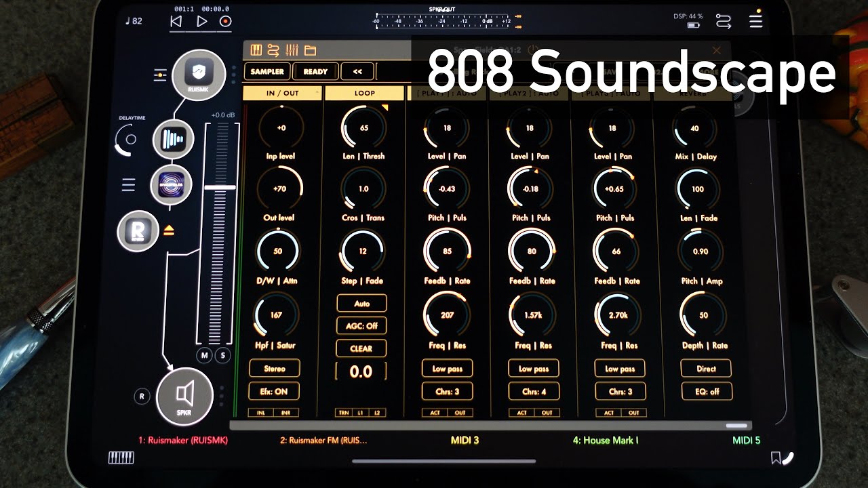This screenshot has height=488, width=868.
Task: Open the folder presets icon in plugin toolbar
Action: coord(310,50)
